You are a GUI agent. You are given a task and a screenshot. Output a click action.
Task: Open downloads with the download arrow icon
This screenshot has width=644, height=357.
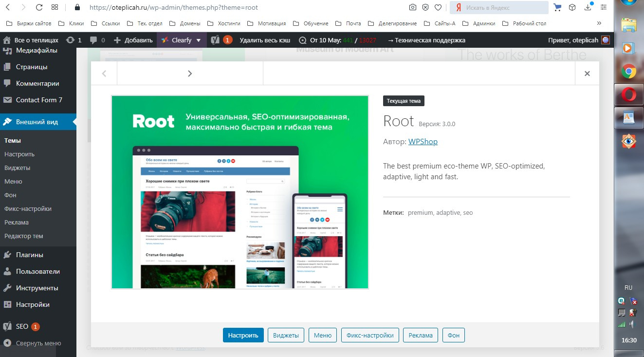588,8
